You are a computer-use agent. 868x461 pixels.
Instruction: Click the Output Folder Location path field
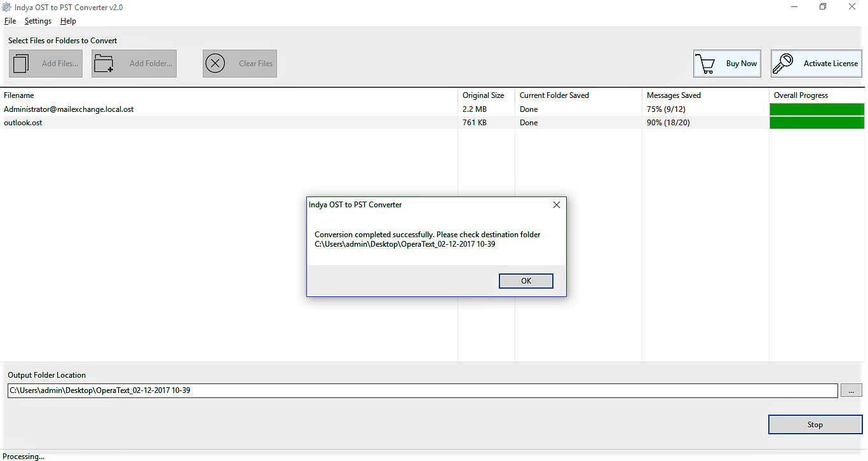pyautogui.click(x=423, y=390)
